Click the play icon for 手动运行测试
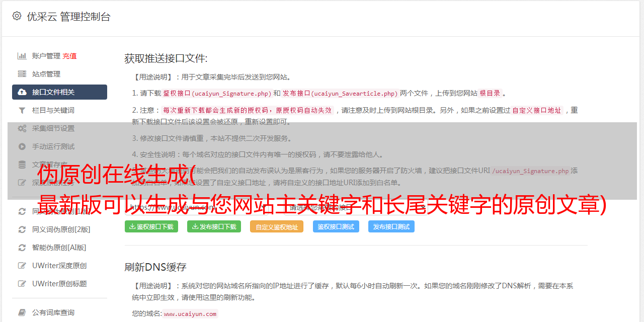This screenshot has width=644, height=322. click(22, 146)
